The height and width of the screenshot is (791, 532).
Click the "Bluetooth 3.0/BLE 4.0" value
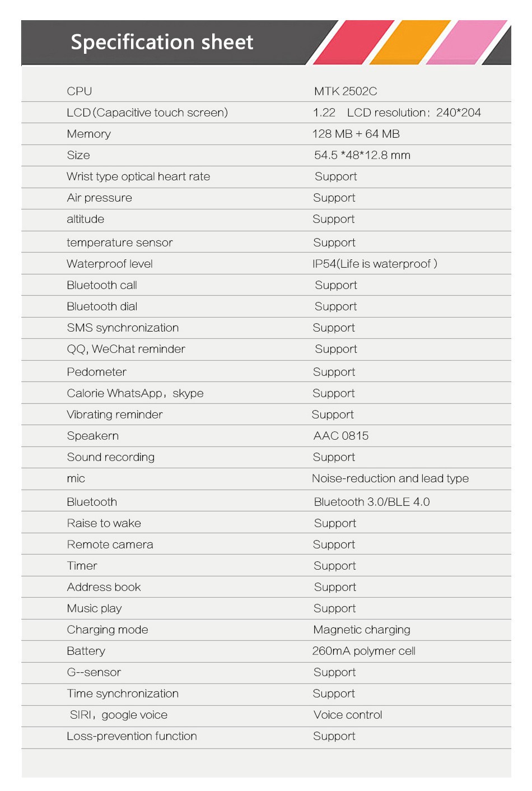tap(372, 502)
